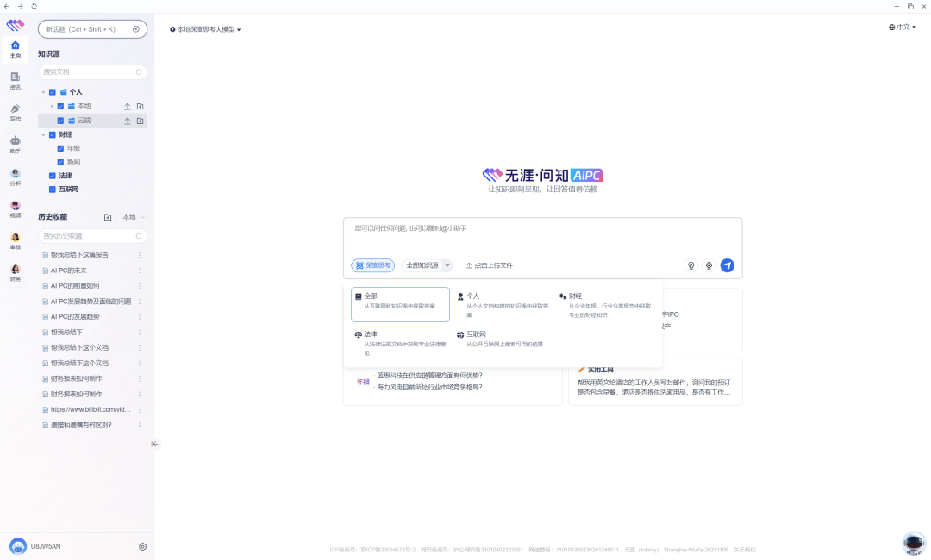Open the 资讯 news sidebar icon
The width and height of the screenshot is (931, 560).
coord(16,81)
